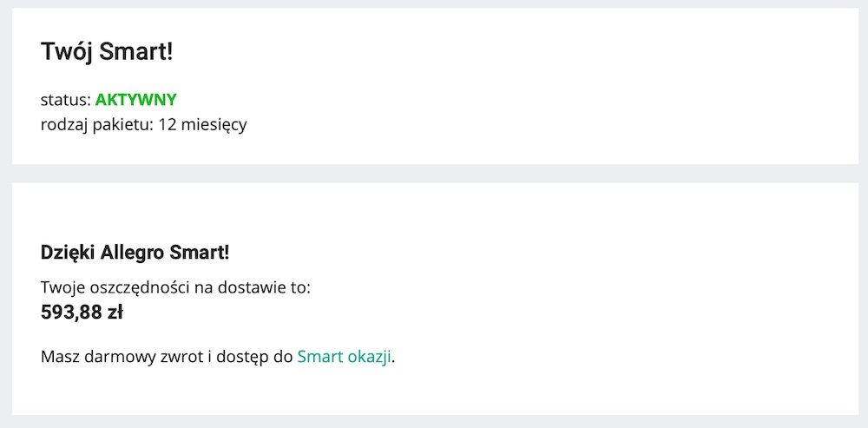Image resolution: width=868 pixels, height=428 pixels.
Task: Click the rodzaj pakietu label
Action: (x=97, y=125)
